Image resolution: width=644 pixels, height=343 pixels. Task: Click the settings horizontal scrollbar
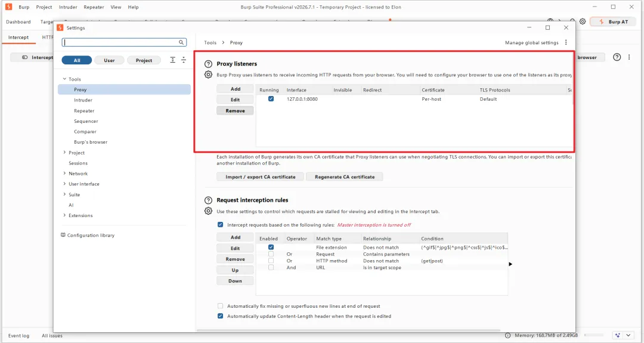tap(348, 330)
